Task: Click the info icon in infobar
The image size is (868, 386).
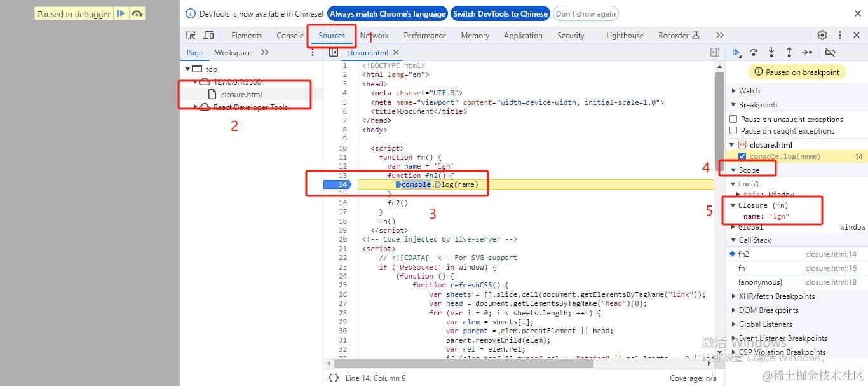Action: coord(191,13)
